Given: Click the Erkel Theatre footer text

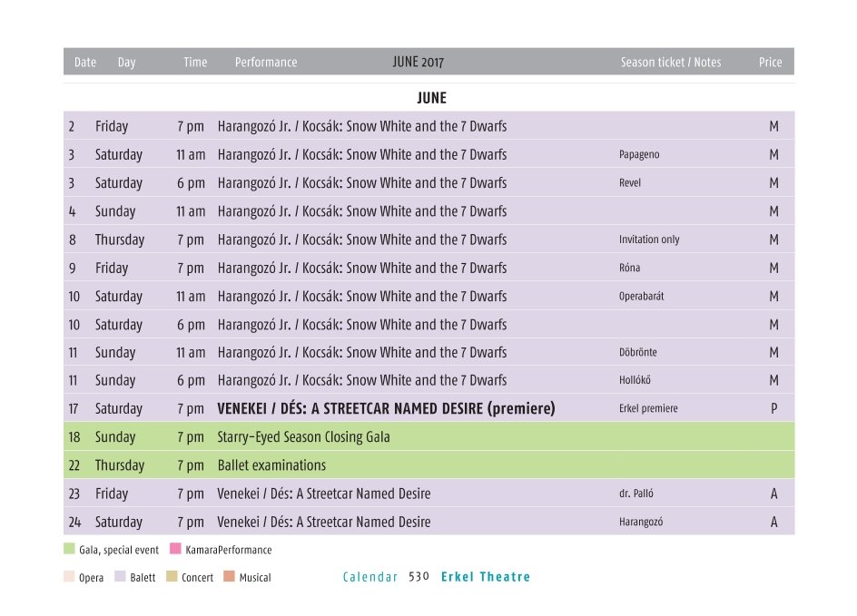Looking at the screenshot, I should coord(486,577).
